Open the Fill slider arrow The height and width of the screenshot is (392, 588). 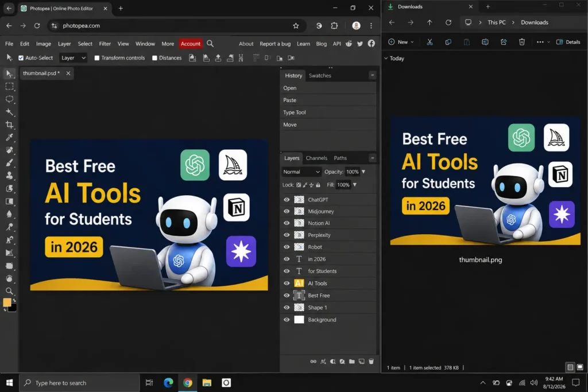pyautogui.click(x=355, y=185)
